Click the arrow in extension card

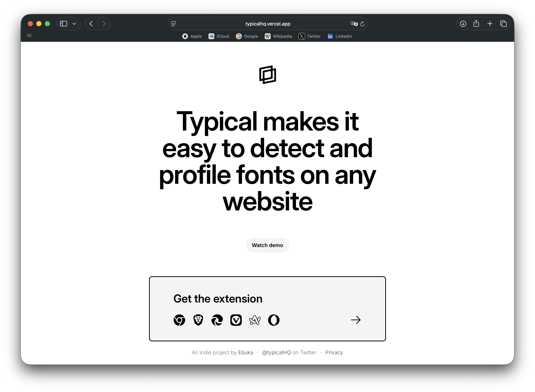(356, 320)
